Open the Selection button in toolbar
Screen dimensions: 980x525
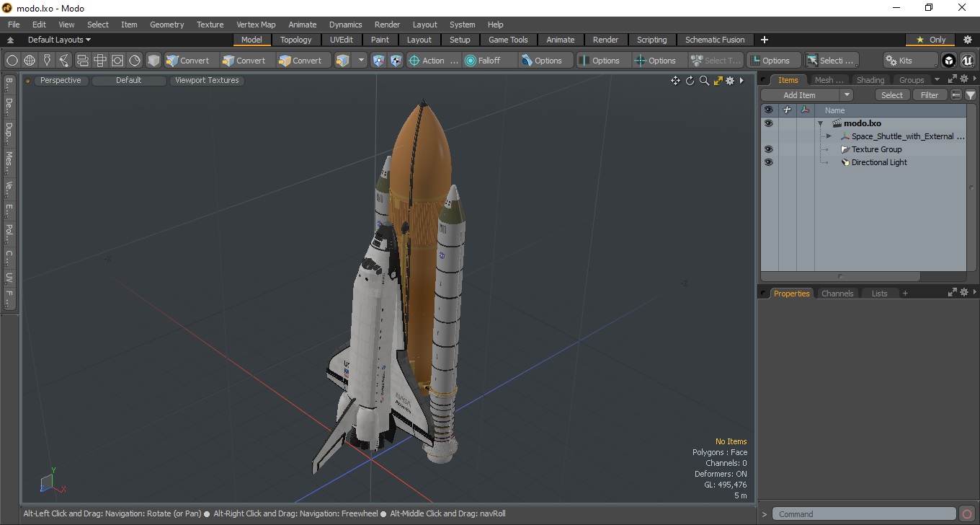pyautogui.click(x=832, y=61)
